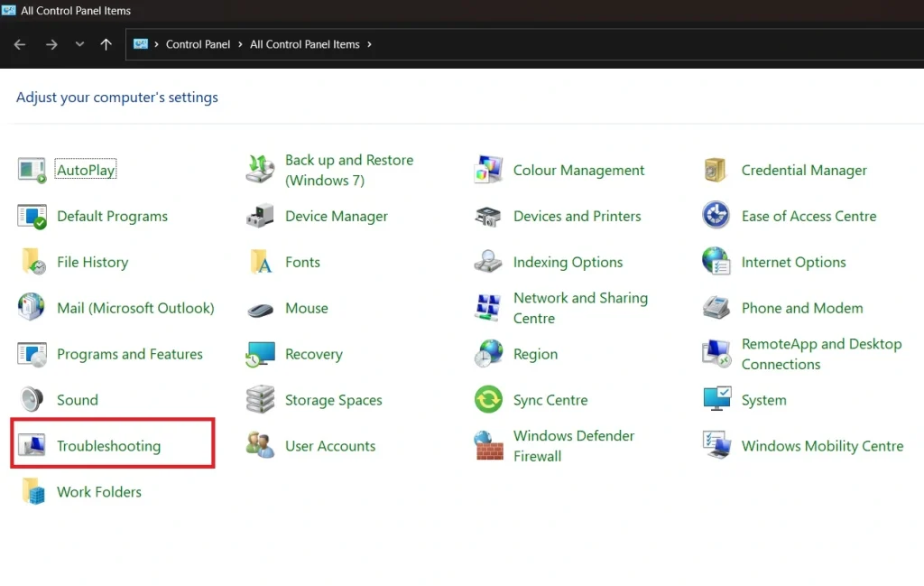This screenshot has height=586, width=924.
Task: Open the Troubleshooting link
Action: [108, 446]
